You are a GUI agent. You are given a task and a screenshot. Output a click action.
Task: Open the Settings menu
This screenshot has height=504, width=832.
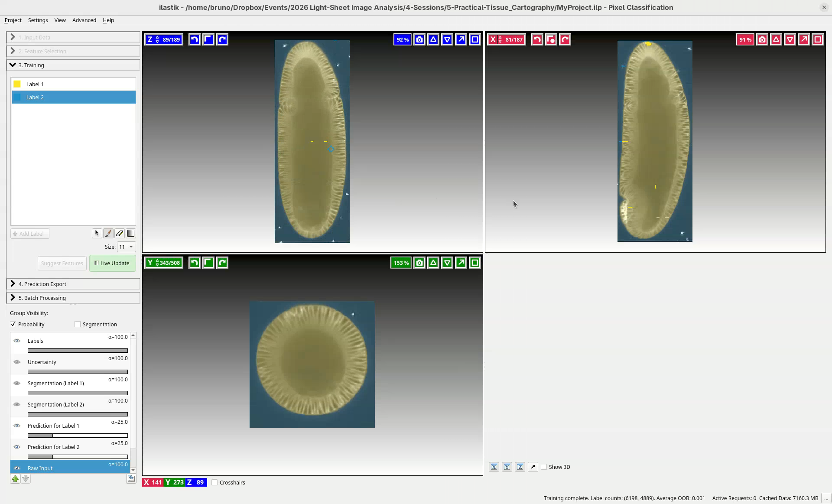pyautogui.click(x=38, y=20)
